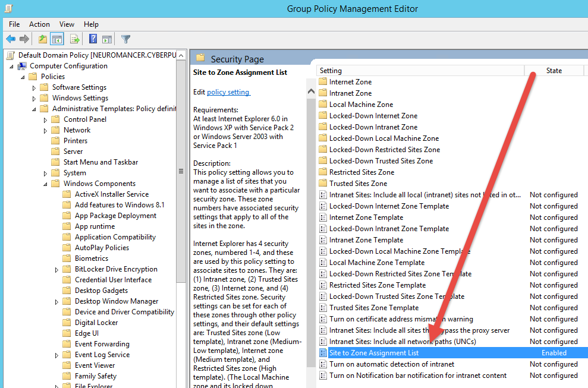The image size is (588, 388).
Task: Click the blue Back arrow in the toolbar
Action: tap(11, 39)
